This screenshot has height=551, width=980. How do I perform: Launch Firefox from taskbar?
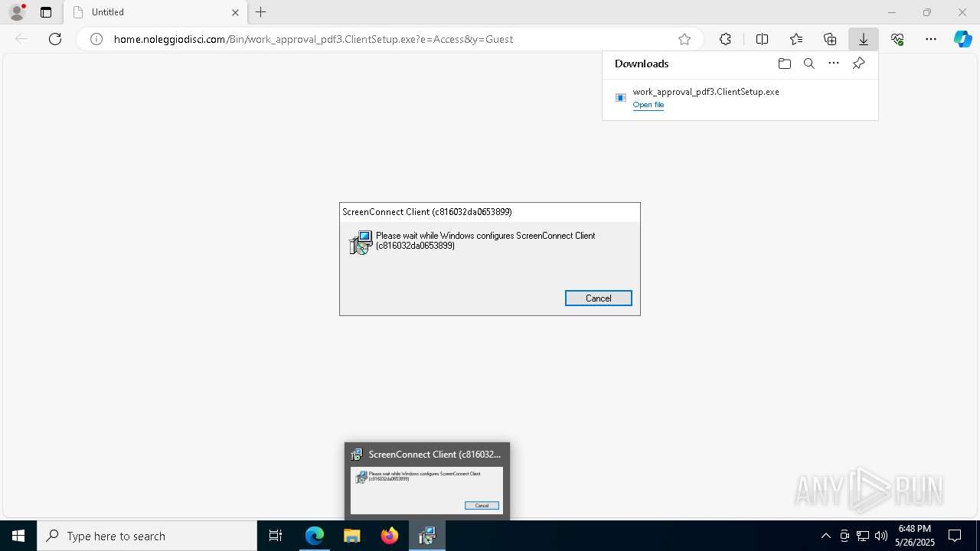390,536
